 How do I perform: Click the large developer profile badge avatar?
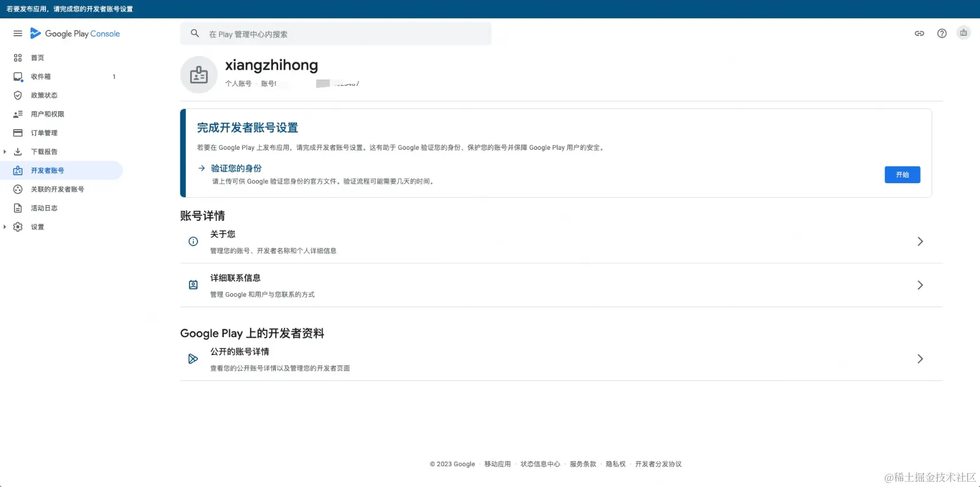click(199, 74)
